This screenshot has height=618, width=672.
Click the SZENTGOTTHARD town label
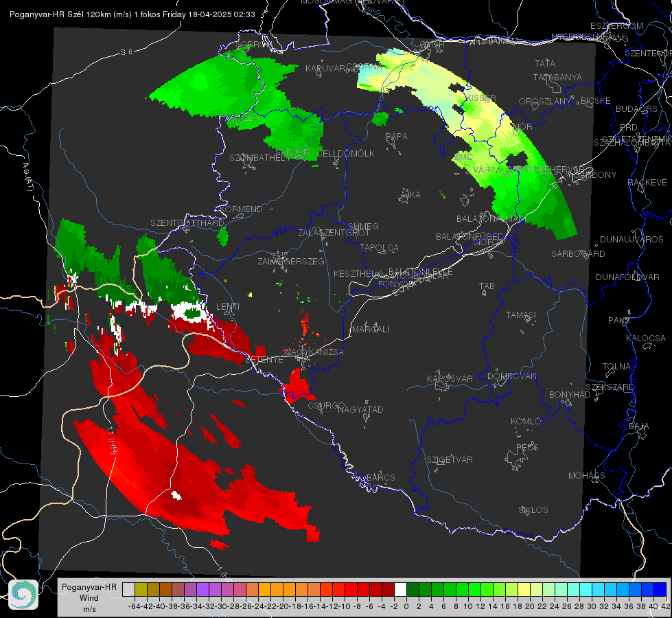pyautogui.click(x=187, y=223)
